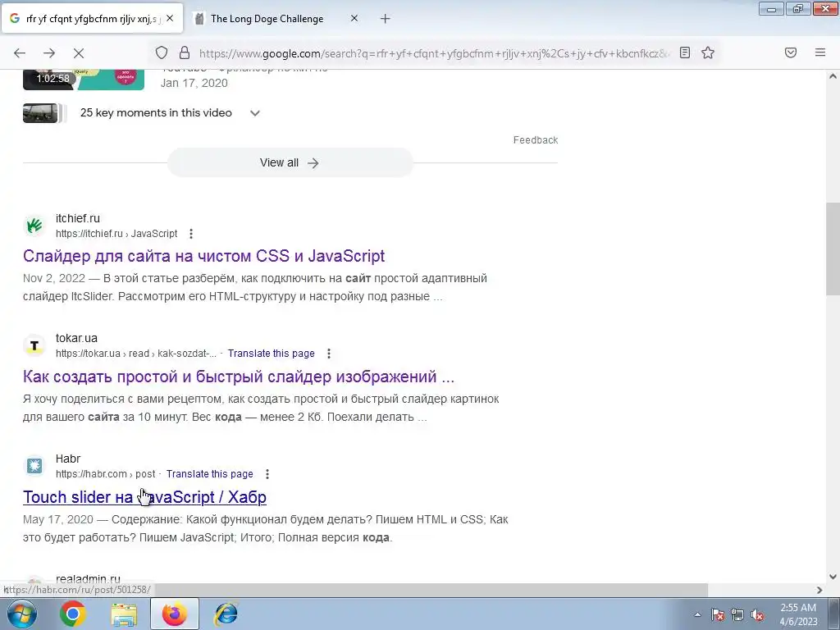Open the Firefox hamburger menu
The image size is (840, 630).
[x=820, y=52]
